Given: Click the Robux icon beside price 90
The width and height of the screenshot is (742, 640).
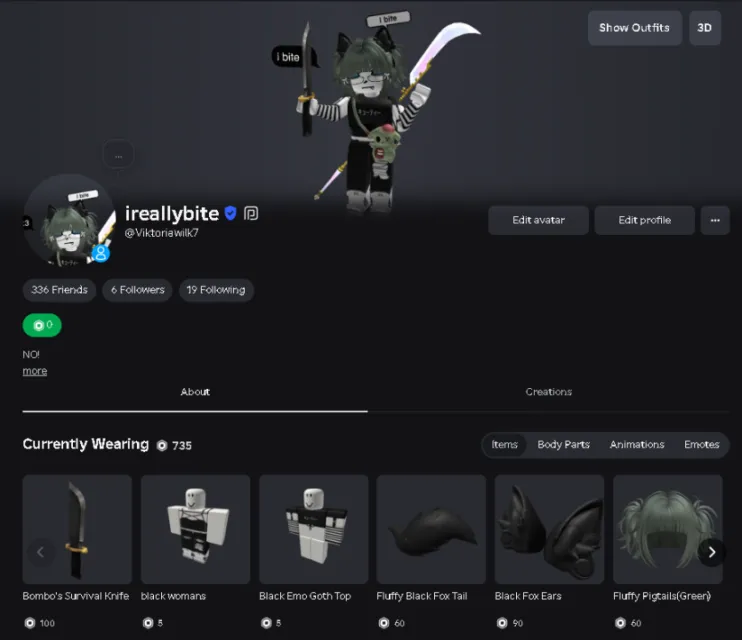Looking at the screenshot, I should tap(502, 623).
